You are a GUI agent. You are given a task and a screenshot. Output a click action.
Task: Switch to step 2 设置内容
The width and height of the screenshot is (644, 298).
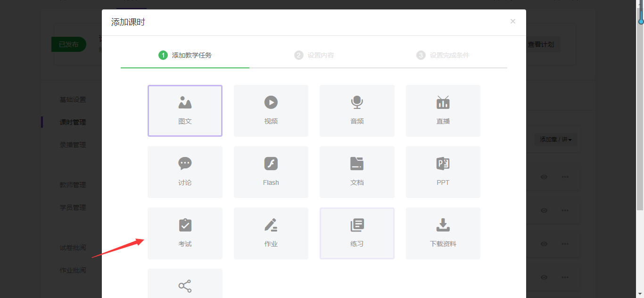[x=314, y=55]
